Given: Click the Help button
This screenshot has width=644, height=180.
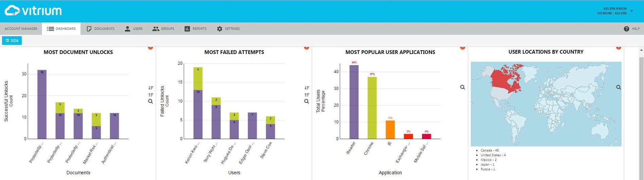Looking at the screenshot, I should tap(632, 29).
